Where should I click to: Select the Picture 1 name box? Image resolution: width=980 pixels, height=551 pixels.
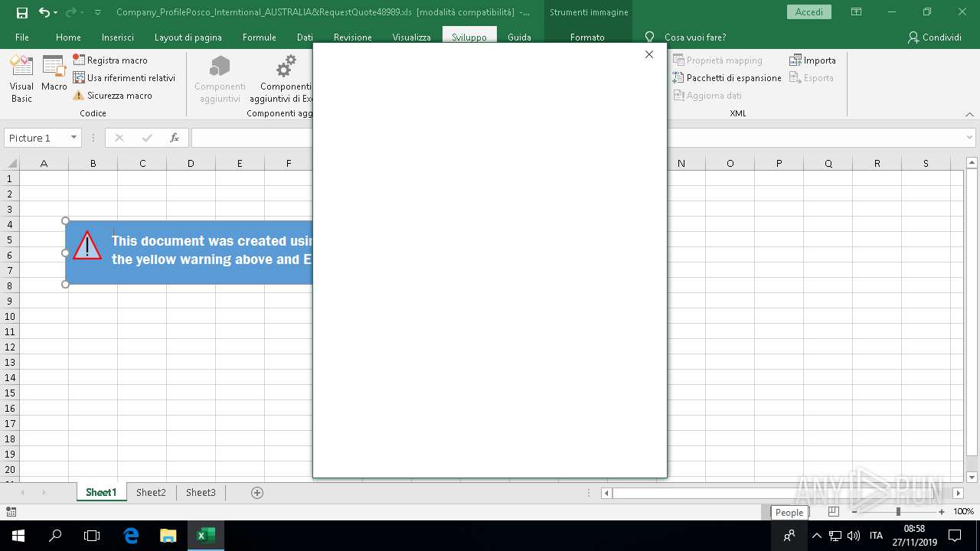37,138
